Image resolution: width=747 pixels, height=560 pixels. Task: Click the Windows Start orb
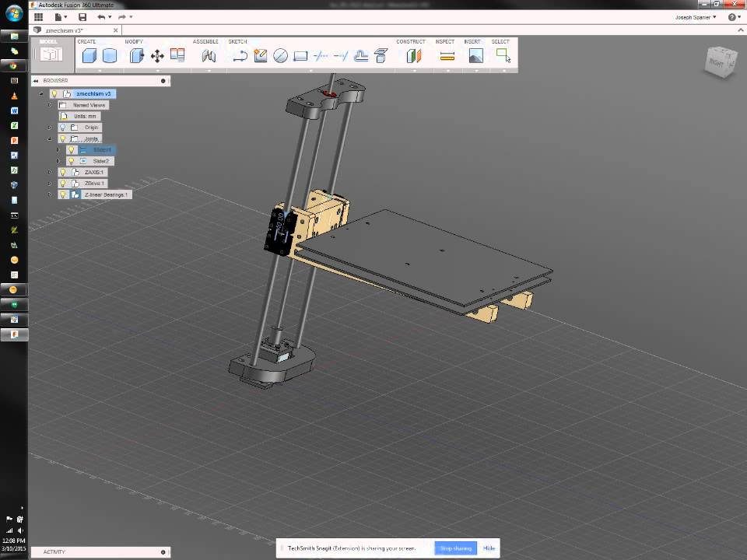tap(13, 13)
